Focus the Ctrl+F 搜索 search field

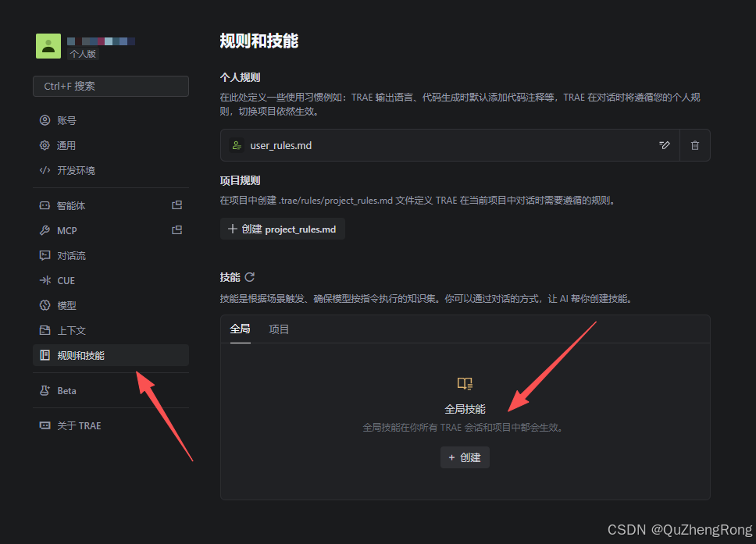pyautogui.click(x=111, y=87)
